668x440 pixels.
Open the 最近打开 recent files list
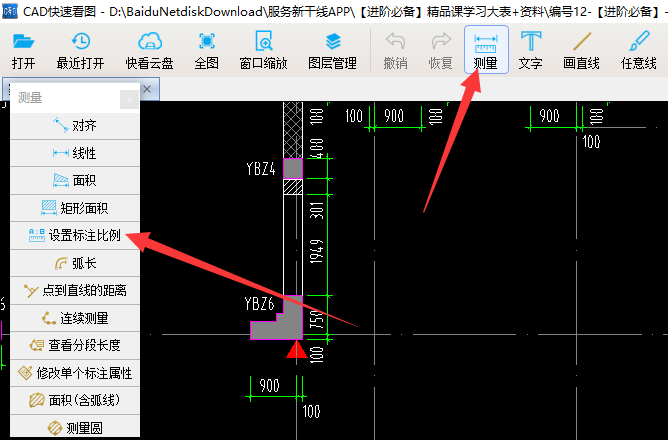tap(80, 50)
